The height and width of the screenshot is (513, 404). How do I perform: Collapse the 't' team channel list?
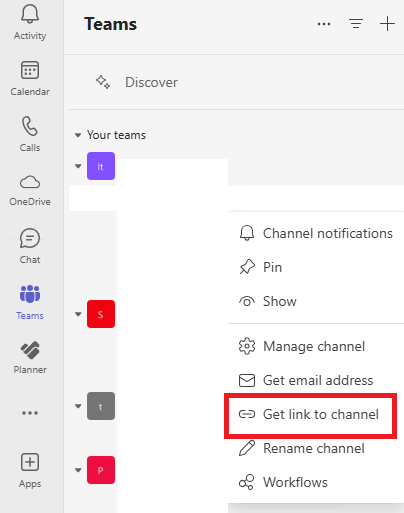click(x=78, y=406)
